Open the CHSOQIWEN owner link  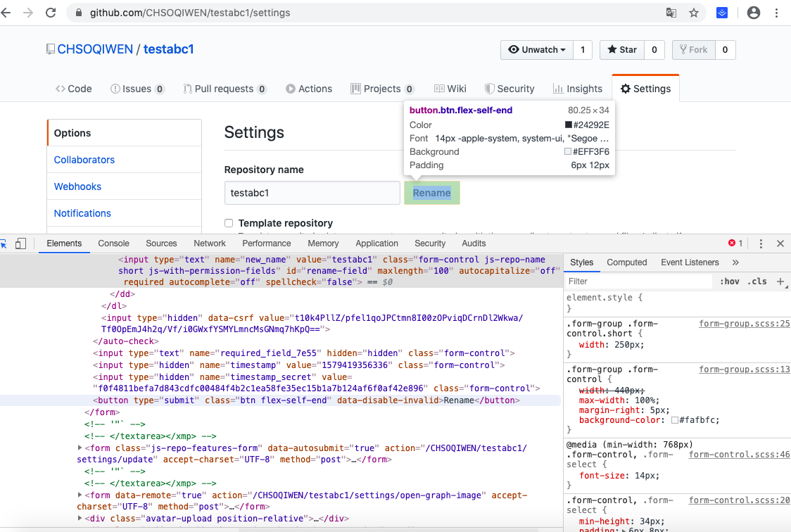[x=95, y=49]
